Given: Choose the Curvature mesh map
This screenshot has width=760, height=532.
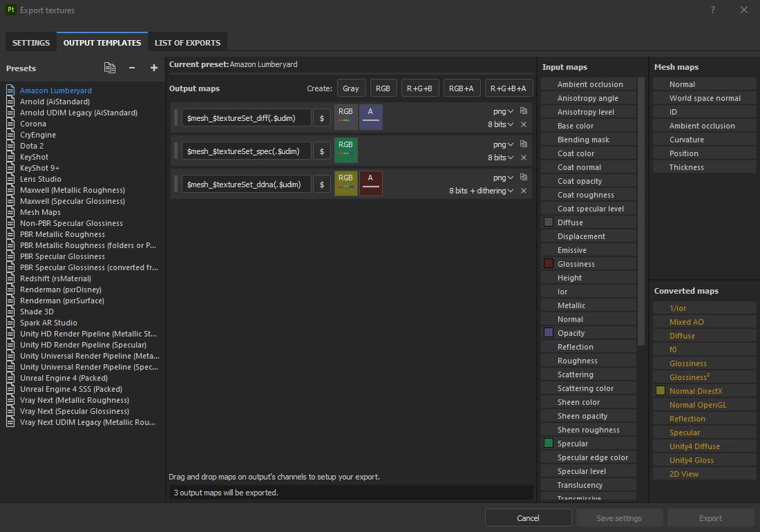Looking at the screenshot, I should pyautogui.click(x=705, y=140).
